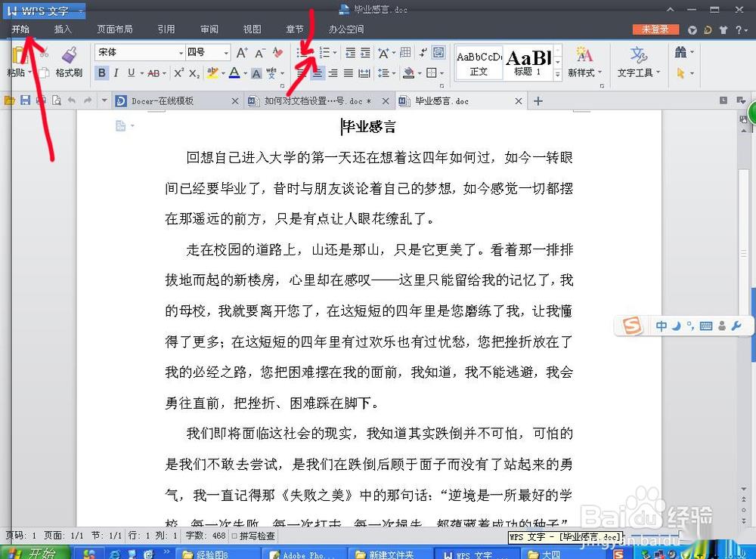
Task: Open the 页面布局 (Page Layout) ribbon tab
Action: (x=115, y=29)
